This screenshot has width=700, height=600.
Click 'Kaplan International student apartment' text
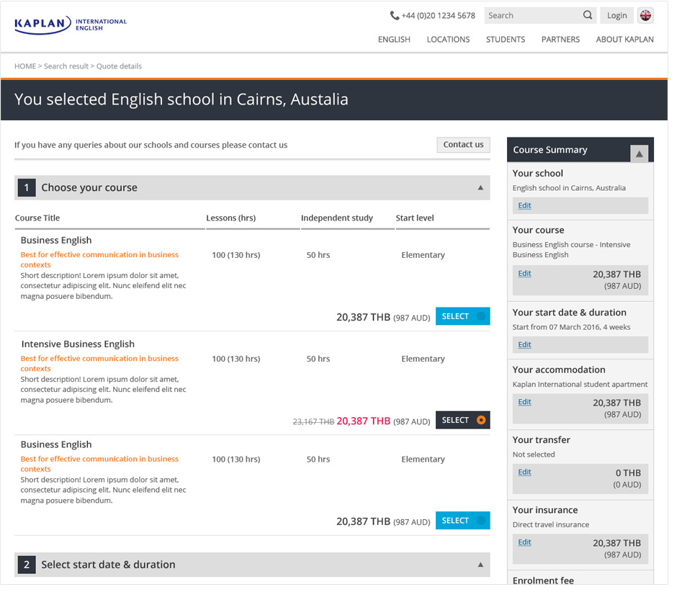point(580,385)
